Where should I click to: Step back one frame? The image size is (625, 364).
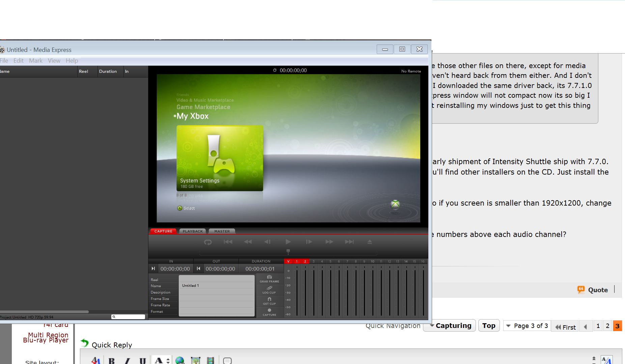click(267, 242)
